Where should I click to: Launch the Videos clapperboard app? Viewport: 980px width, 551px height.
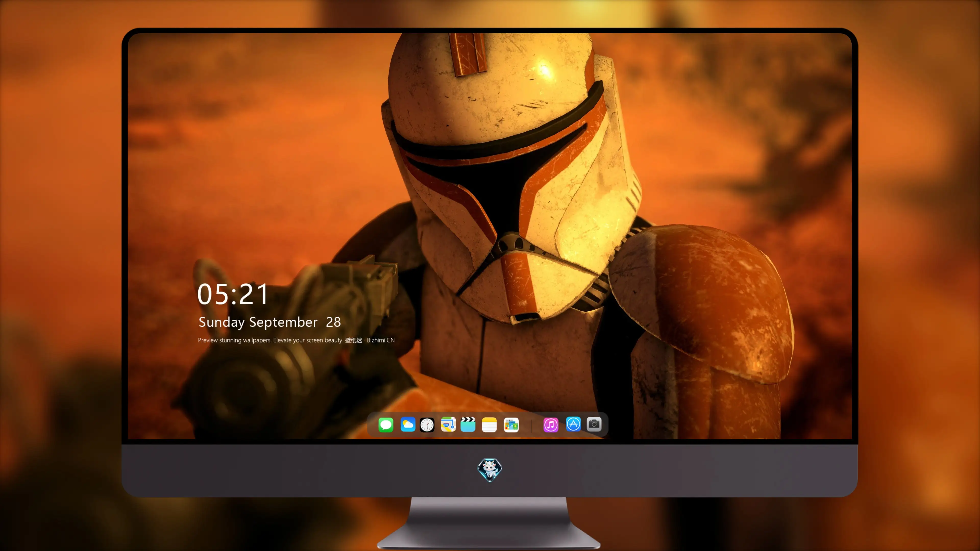(468, 424)
